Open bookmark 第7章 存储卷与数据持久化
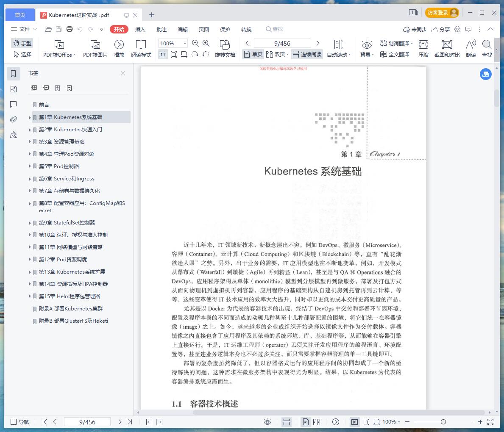Image resolution: width=504 pixels, height=432 pixels. tap(69, 191)
